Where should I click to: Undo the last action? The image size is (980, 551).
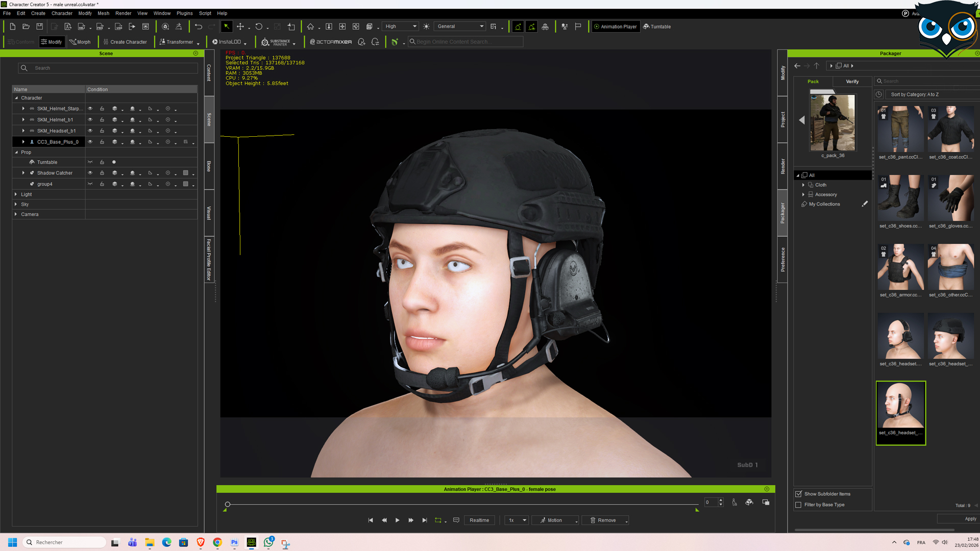click(x=199, y=27)
